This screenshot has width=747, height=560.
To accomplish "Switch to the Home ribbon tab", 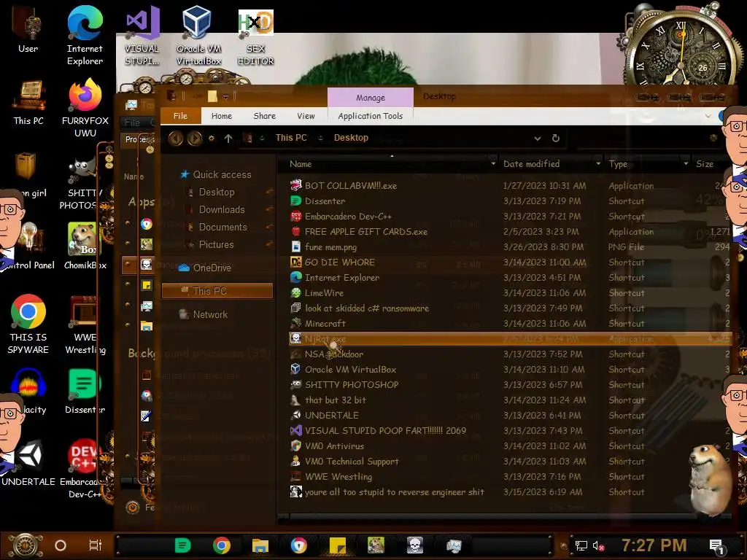I will [x=222, y=116].
